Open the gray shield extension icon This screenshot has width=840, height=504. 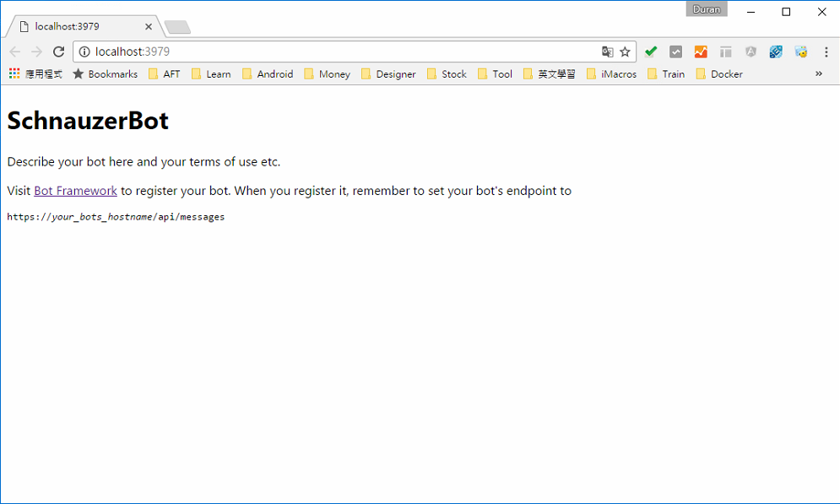point(751,51)
